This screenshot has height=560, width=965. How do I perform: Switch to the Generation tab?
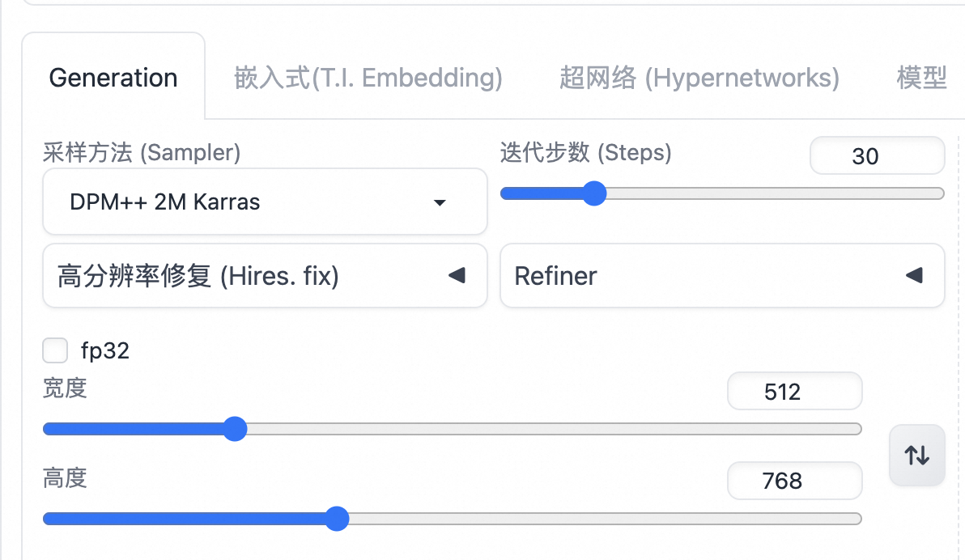click(x=113, y=78)
